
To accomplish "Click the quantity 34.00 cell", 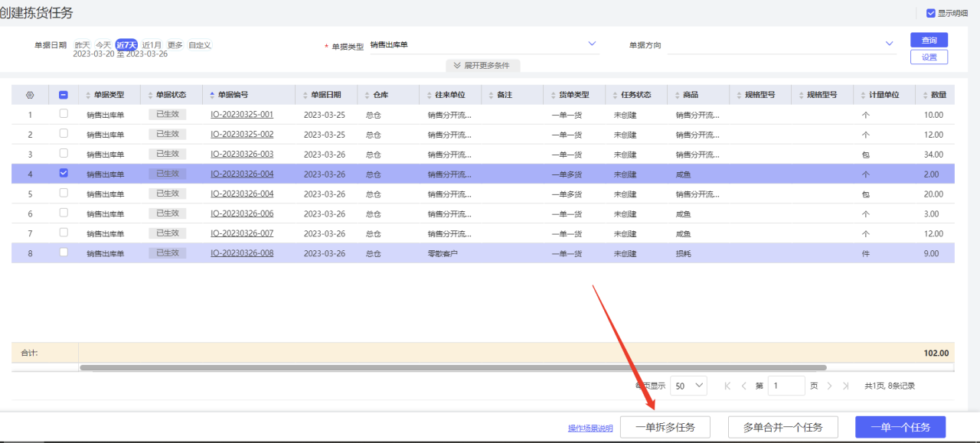I will point(933,155).
